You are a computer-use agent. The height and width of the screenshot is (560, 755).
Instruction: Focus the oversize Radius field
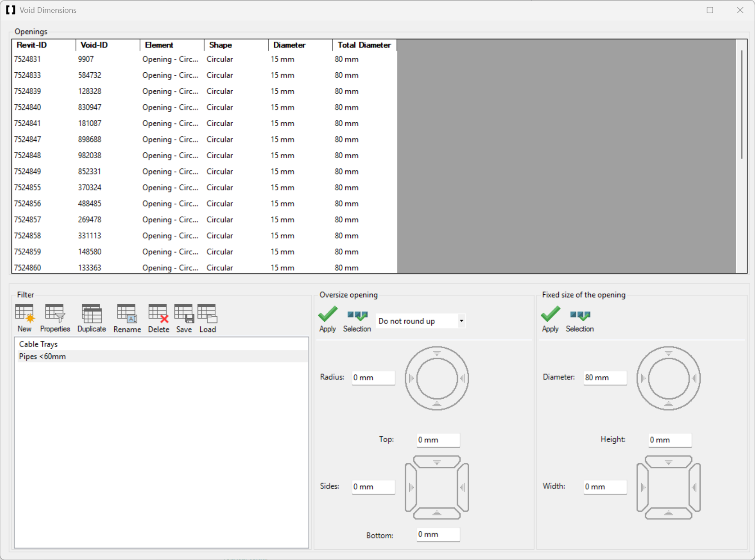(x=373, y=377)
